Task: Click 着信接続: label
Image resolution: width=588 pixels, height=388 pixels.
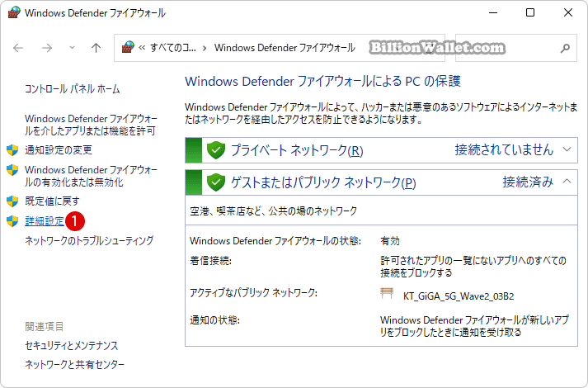Action: 211,261
